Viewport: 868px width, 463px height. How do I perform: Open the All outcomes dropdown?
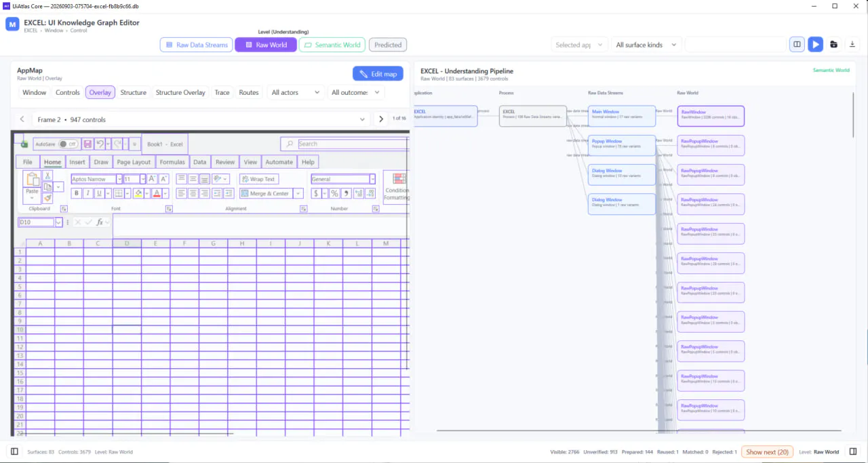pyautogui.click(x=355, y=92)
